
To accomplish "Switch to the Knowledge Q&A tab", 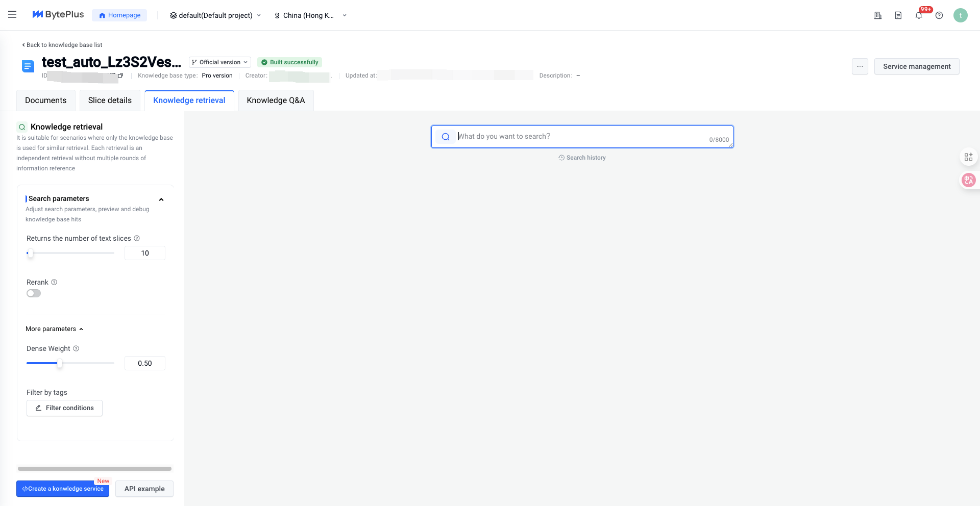I will pos(276,100).
